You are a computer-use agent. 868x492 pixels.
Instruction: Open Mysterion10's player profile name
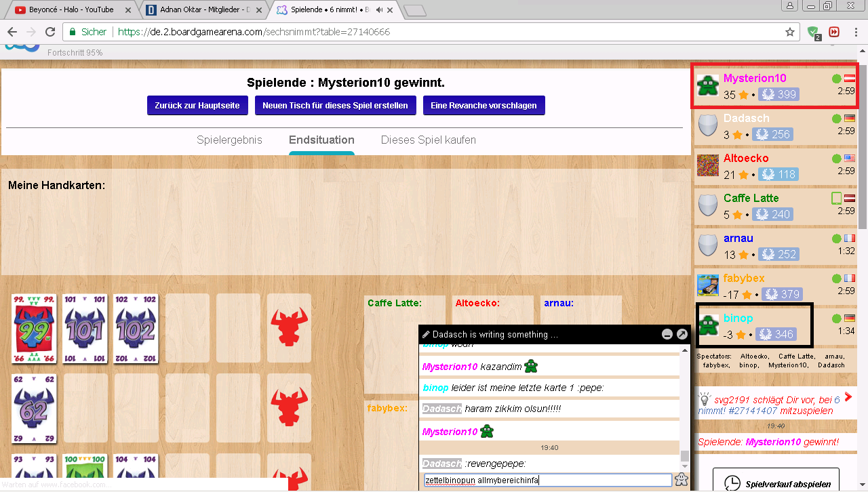[755, 79]
